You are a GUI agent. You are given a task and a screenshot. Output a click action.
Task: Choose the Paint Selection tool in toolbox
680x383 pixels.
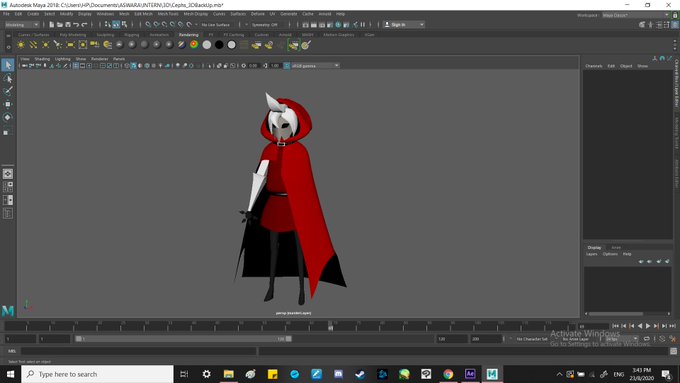8,91
